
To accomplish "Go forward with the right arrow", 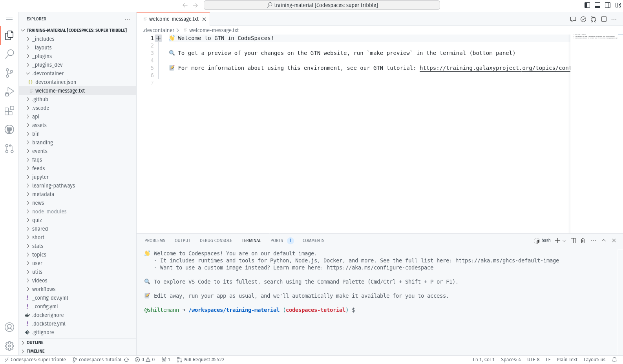I will 195,5.
